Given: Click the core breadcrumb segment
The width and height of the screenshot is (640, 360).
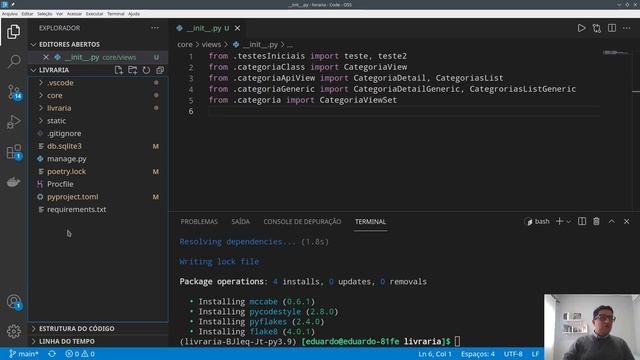Looking at the screenshot, I should 184,44.
